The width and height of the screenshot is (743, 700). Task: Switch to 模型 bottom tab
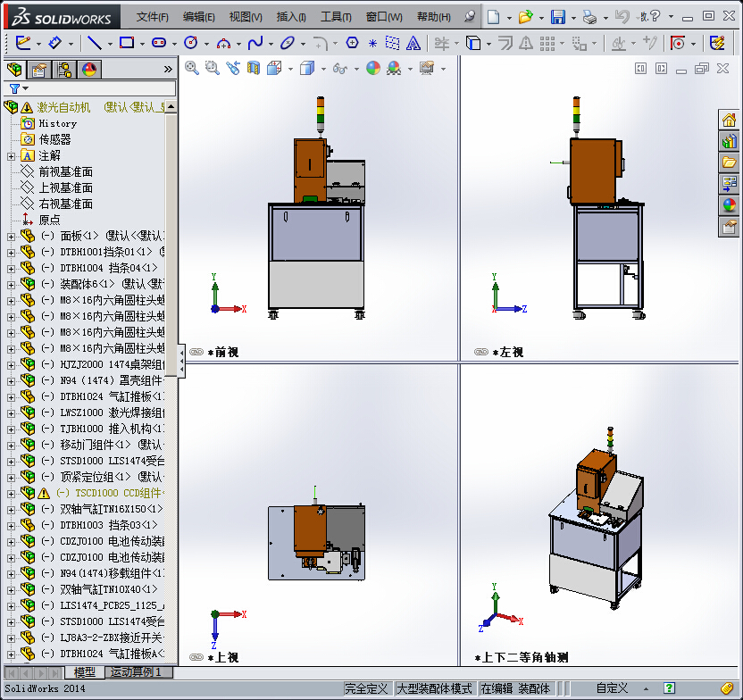point(84,672)
